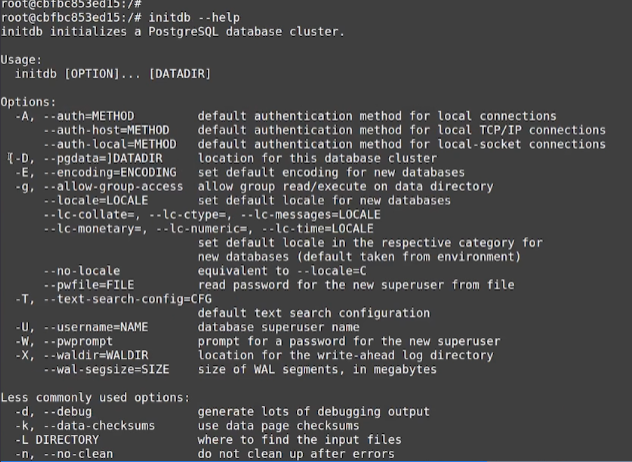Select the '-L DIRECTORY' option text
The image size is (632, 462).
[57, 440]
